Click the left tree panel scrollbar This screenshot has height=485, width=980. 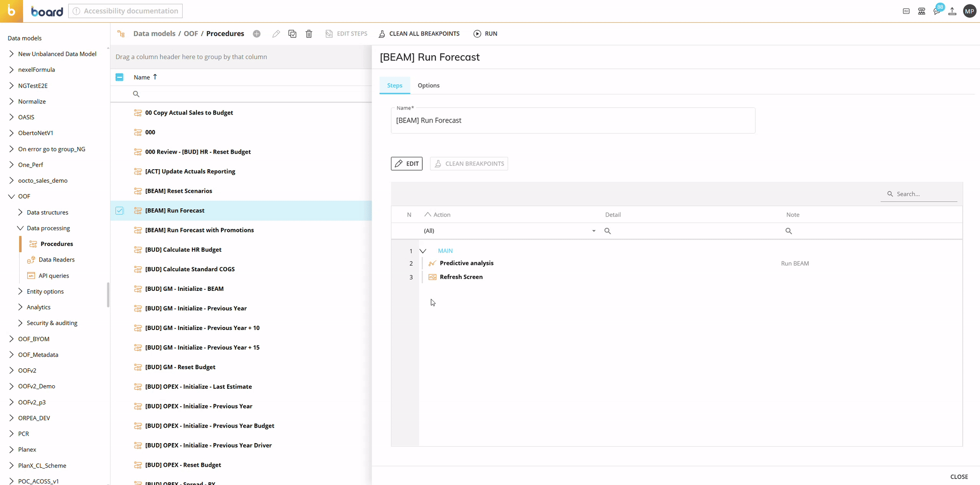[x=108, y=295]
